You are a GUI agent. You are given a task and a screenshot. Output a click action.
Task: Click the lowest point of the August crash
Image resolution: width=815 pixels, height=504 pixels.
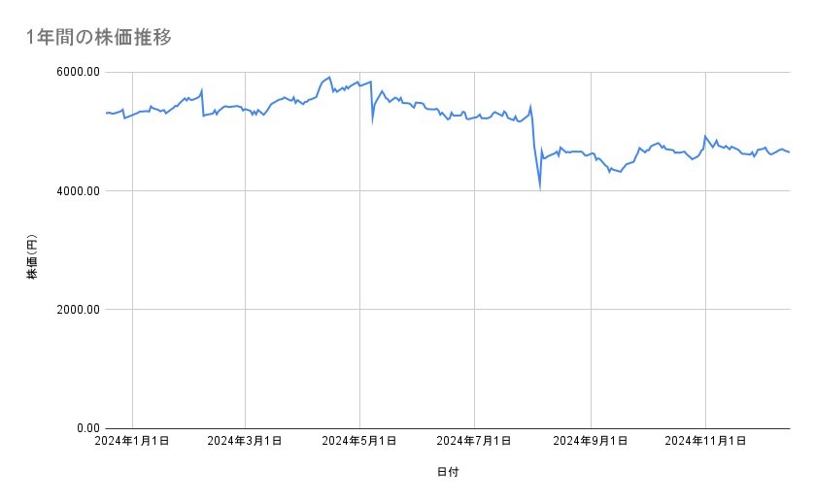540,186
